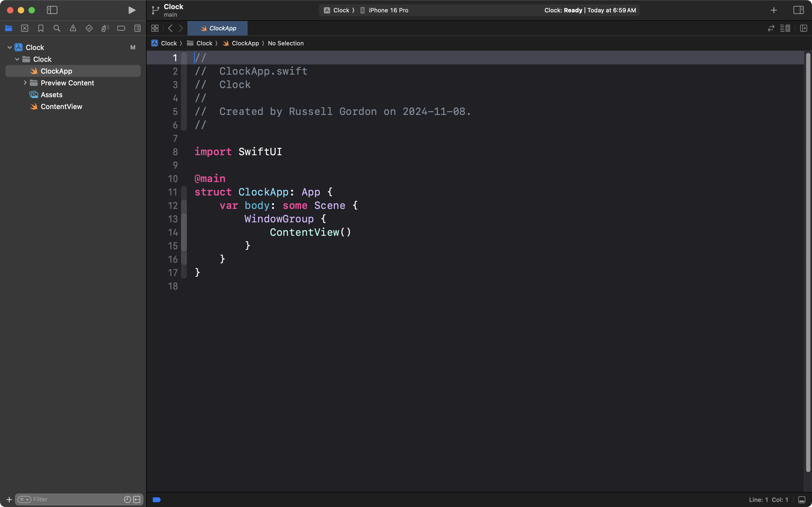
Task: Open the Bookmark navigator
Action: tap(41, 28)
